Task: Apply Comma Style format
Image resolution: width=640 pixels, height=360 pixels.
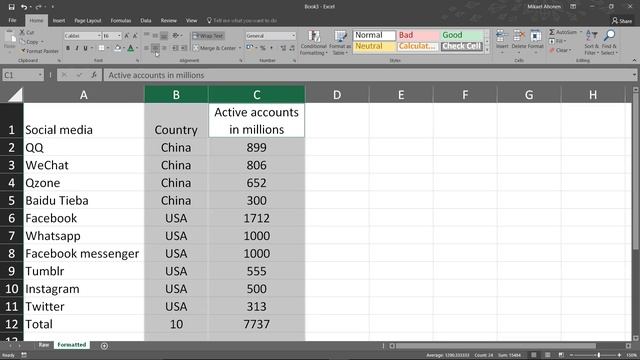Action: coord(271,48)
